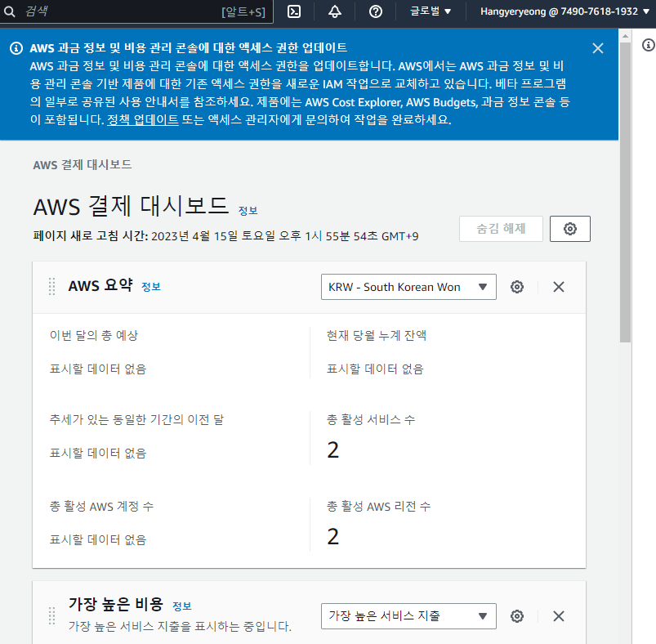Open the CloudShell terminal icon

click(x=294, y=11)
